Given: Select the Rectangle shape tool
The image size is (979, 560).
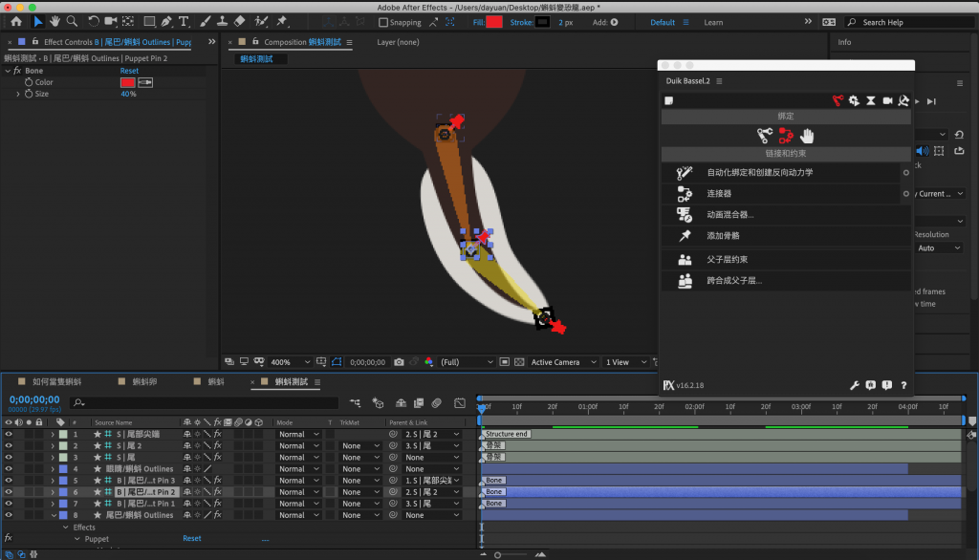Looking at the screenshot, I should 149,22.
